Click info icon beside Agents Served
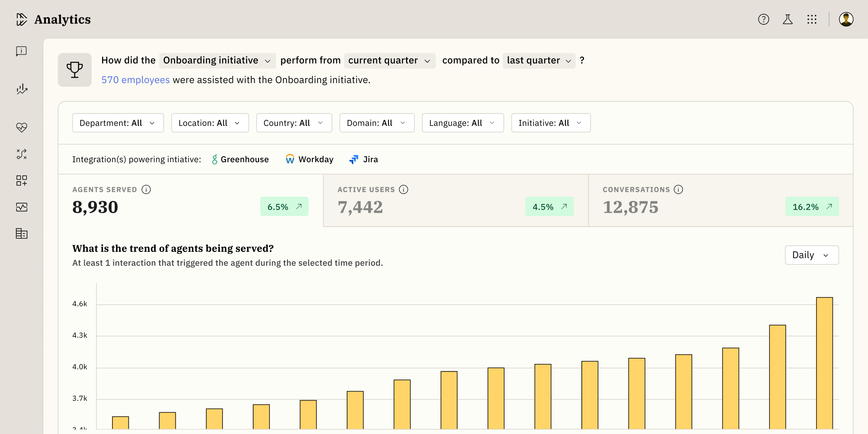Image resolution: width=868 pixels, height=434 pixels. coord(146,190)
